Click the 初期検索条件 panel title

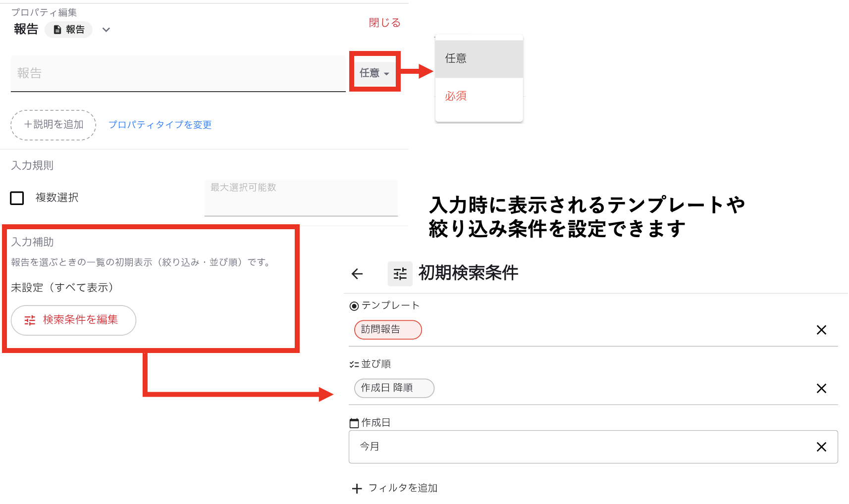[x=469, y=273]
